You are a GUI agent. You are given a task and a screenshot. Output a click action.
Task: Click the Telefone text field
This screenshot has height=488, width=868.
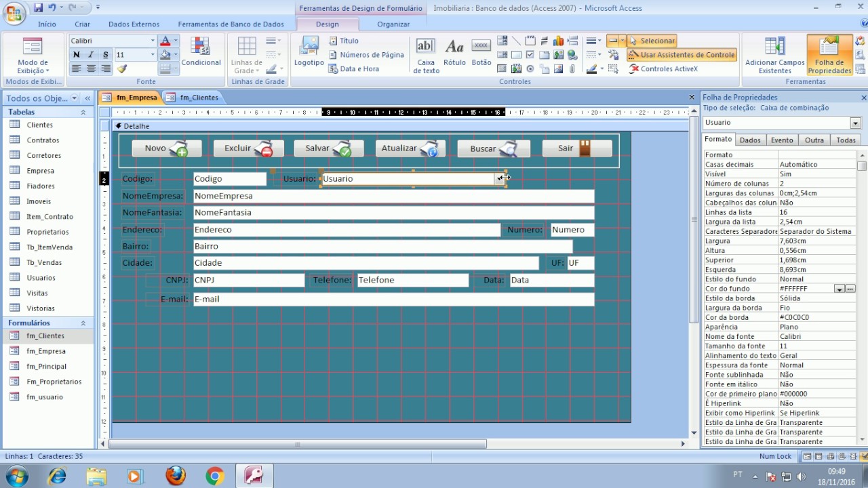412,280
